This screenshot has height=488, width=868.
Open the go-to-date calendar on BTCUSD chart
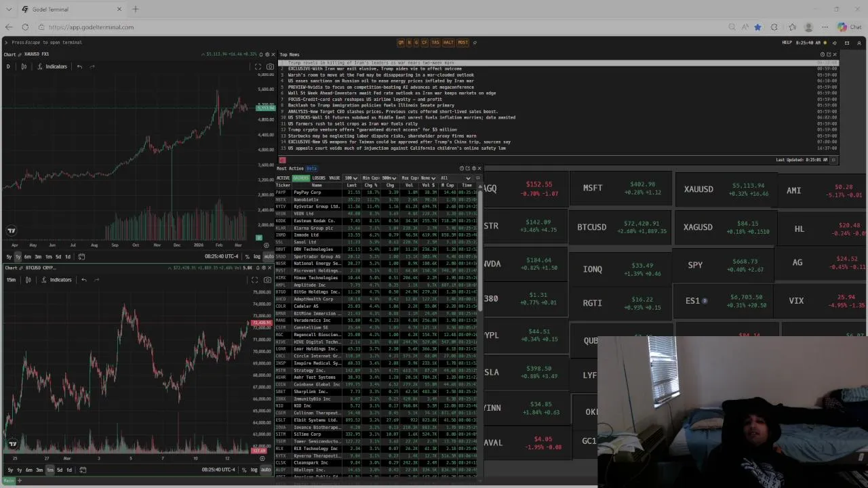pyautogui.click(x=83, y=470)
